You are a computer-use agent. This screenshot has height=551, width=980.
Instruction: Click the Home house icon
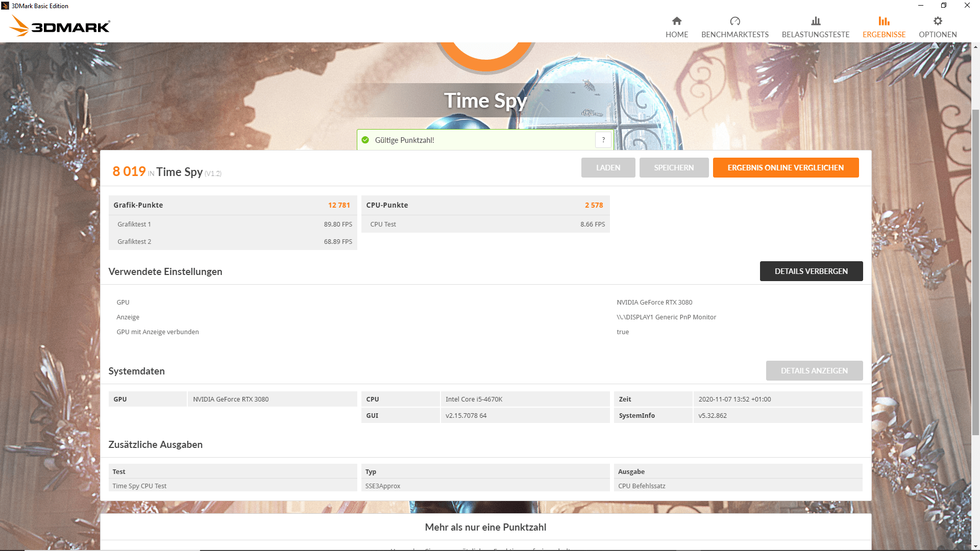pyautogui.click(x=677, y=21)
